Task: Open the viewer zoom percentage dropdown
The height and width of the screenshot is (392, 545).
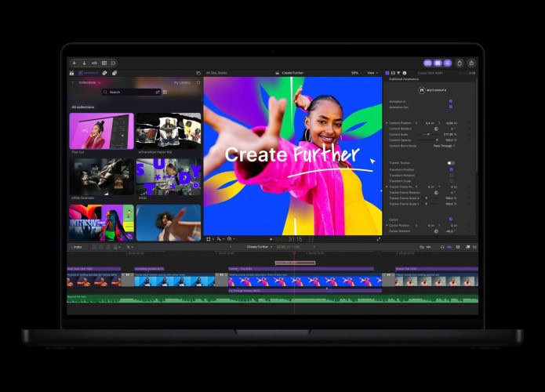Action: [356, 73]
